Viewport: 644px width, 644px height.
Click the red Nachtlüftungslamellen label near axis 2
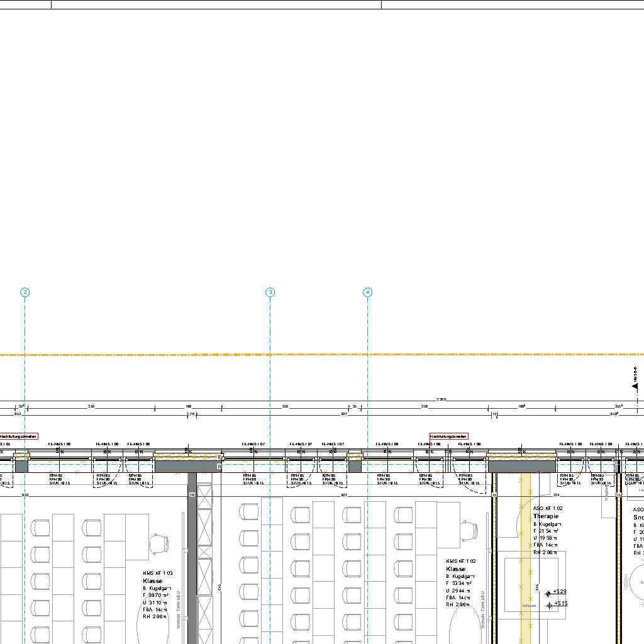point(19,436)
